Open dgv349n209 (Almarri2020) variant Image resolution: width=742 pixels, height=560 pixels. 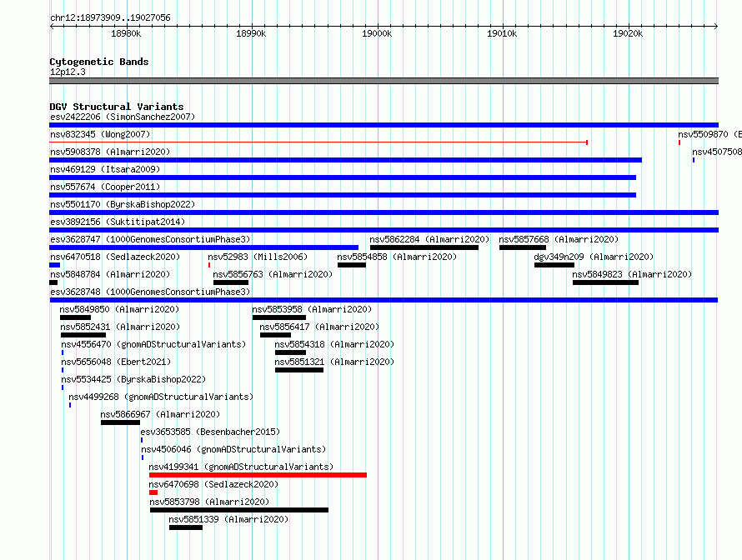[594, 257]
